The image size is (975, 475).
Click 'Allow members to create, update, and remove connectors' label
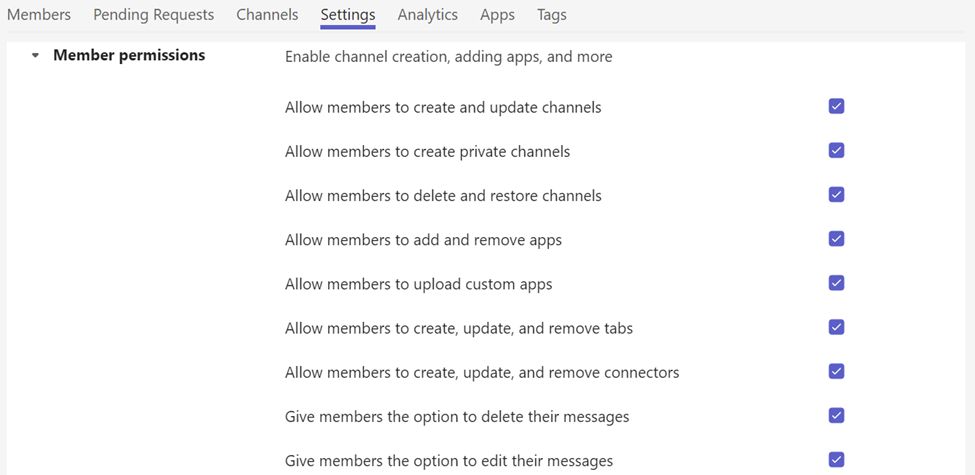482,372
